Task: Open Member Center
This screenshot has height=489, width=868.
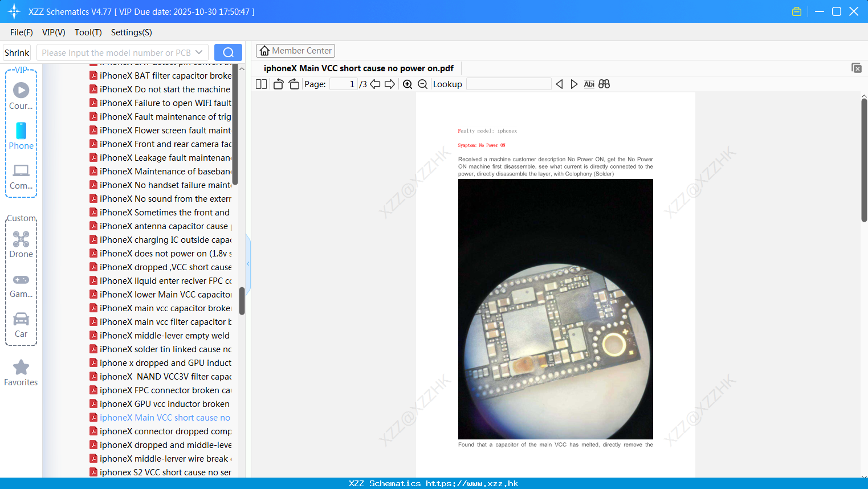Action: click(295, 51)
